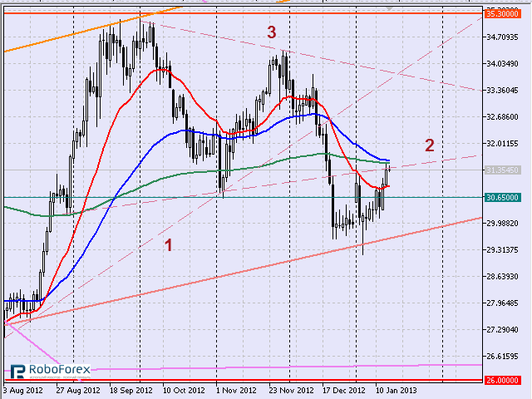Select the wave label 3 on the chart
The height and width of the screenshot is (399, 532).
tap(272, 32)
